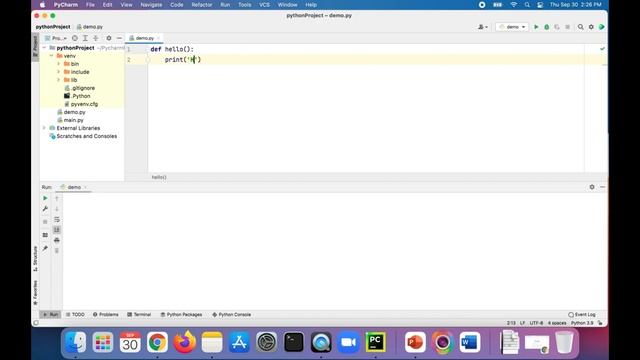Screen dimensions: 640x360
Task: Open run configuration wrench in the Run panel
Action: [x=45, y=209]
